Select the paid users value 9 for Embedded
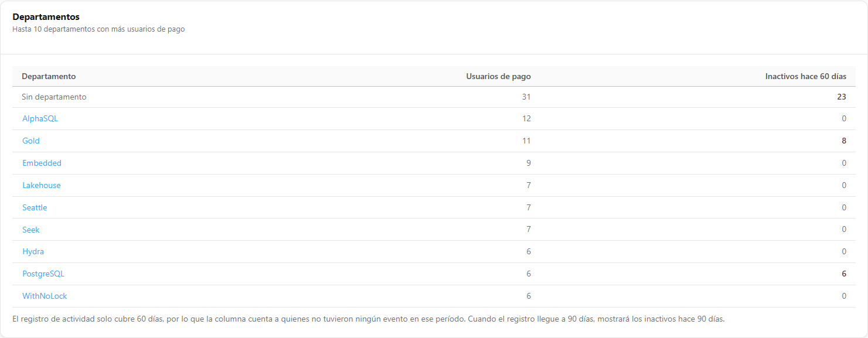This screenshot has width=868, height=338. pos(529,163)
